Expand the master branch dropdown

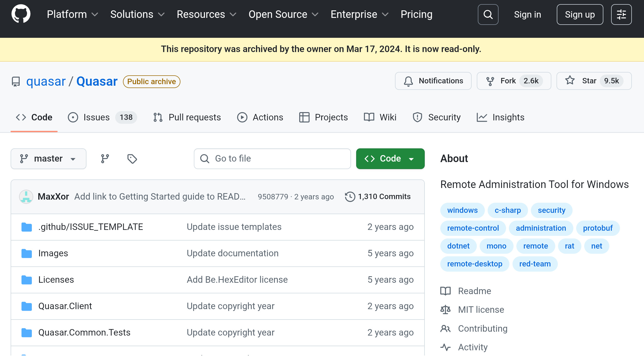point(48,159)
